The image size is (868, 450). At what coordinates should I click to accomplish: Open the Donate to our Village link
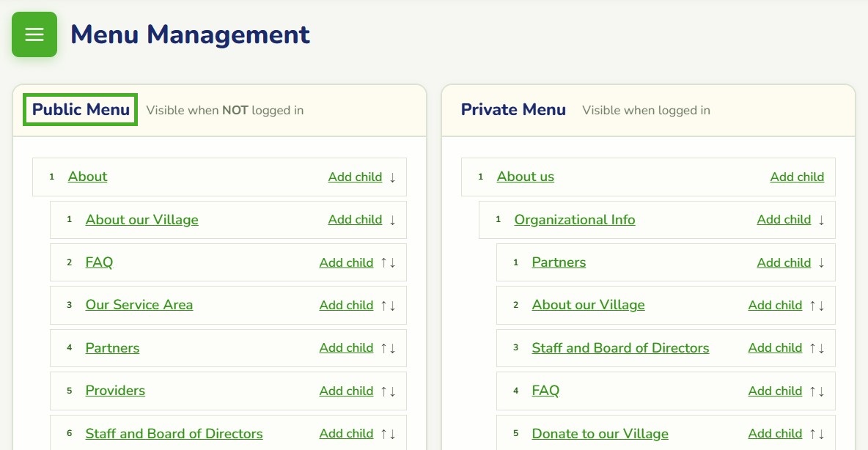[x=600, y=434]
